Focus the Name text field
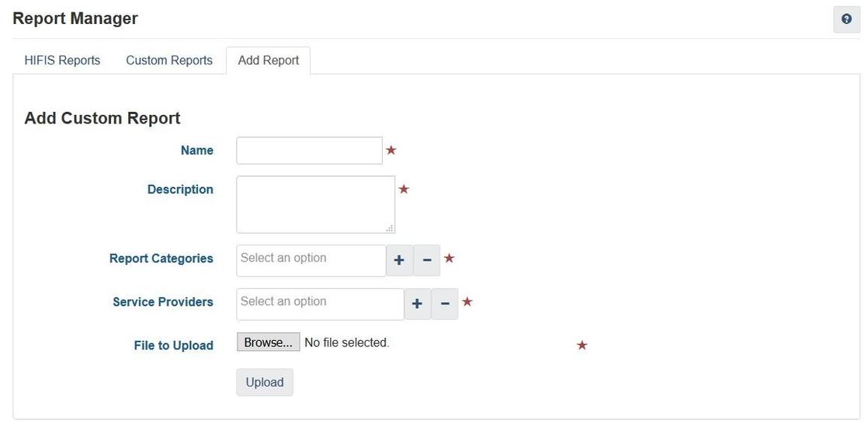Screen dimensions: 868x427 tap(309, 151)
